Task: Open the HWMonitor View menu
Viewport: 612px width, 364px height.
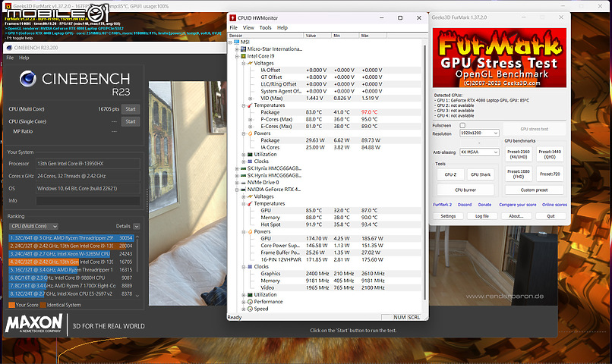Action: pyautogui.click(x=248, y=27)
